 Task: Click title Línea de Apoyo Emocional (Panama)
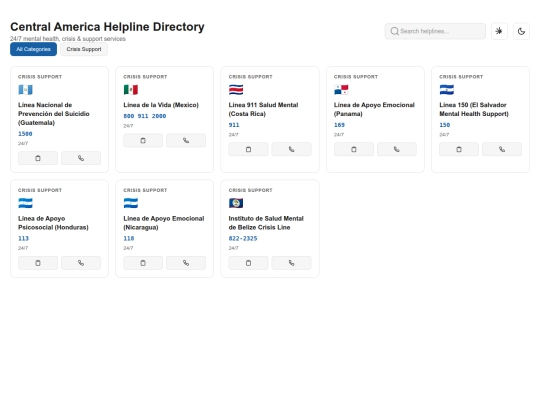coord(374,109)
